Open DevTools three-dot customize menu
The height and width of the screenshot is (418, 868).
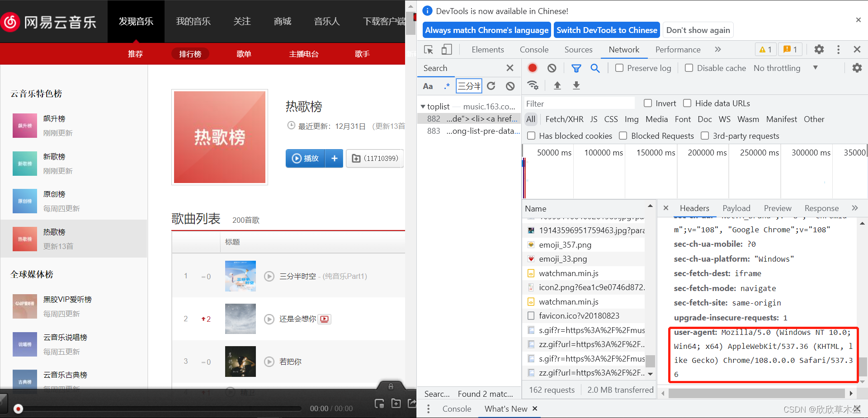click(838, 49)
